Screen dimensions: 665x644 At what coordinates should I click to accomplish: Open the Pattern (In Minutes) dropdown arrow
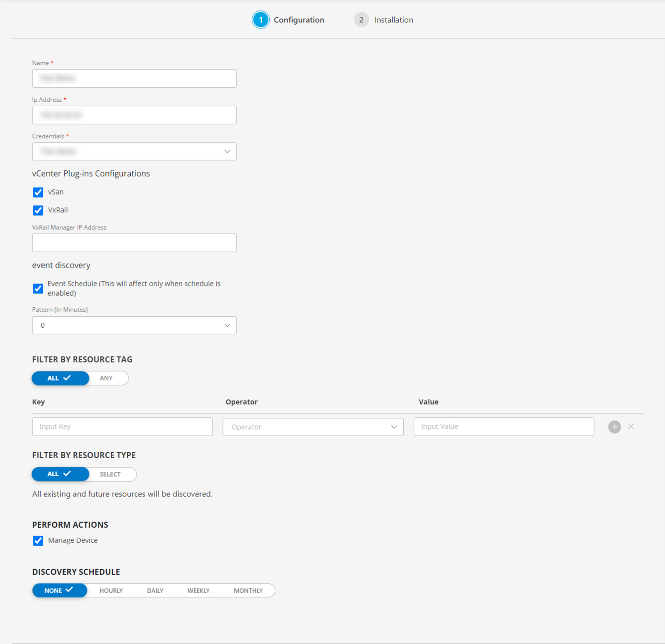227,325
